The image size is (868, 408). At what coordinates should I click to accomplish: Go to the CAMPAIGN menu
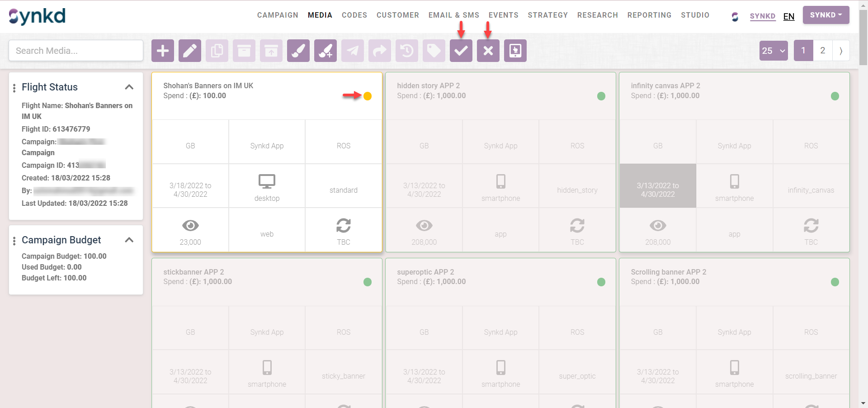(278, 15)
